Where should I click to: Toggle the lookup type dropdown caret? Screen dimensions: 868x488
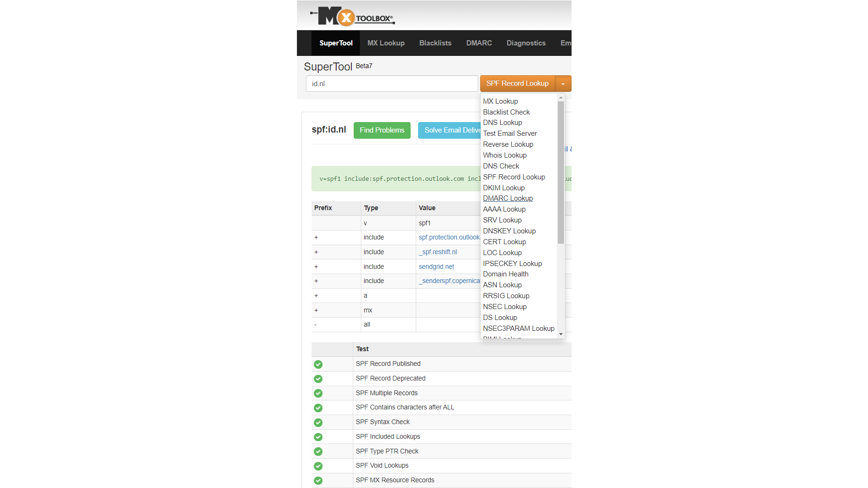pyautogui.click(x=563, y=84)
